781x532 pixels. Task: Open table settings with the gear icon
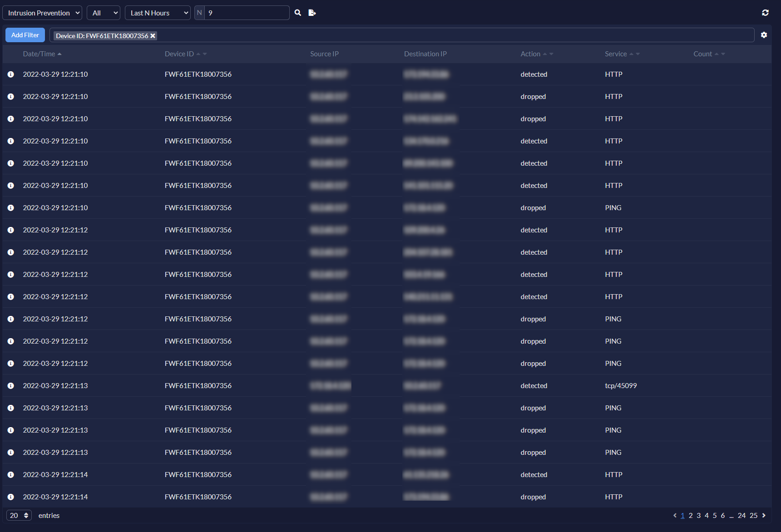pos(764,35)
